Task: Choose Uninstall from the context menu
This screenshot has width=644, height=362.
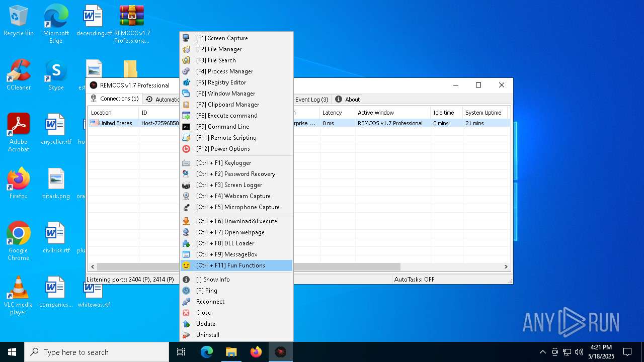Action: coord(236,335)
